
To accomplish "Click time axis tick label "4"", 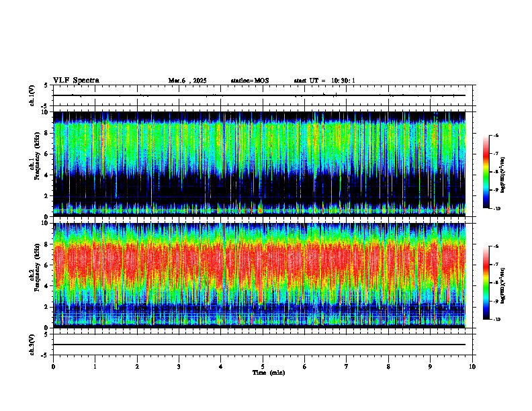I will click(x=221, y=367).
